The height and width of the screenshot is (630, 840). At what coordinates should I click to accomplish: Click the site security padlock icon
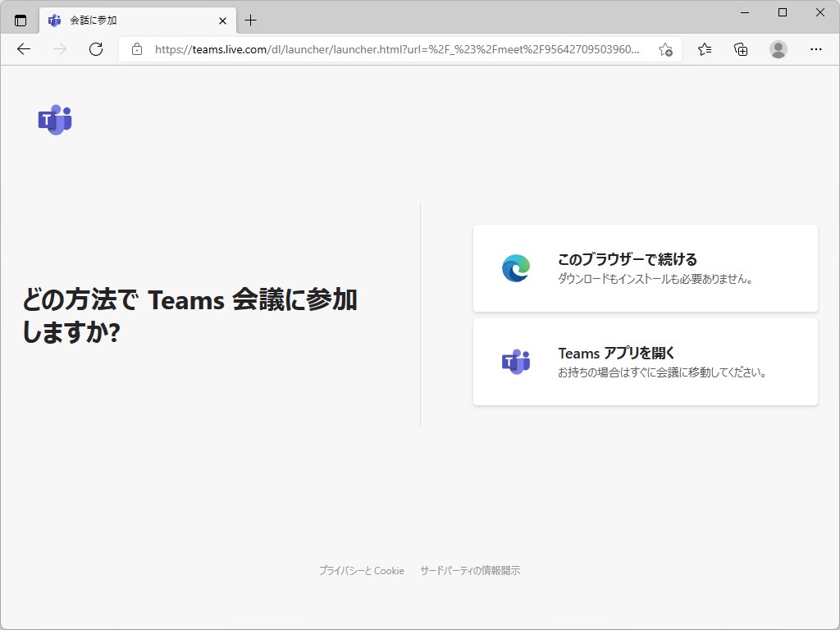(x=135, y=49)
